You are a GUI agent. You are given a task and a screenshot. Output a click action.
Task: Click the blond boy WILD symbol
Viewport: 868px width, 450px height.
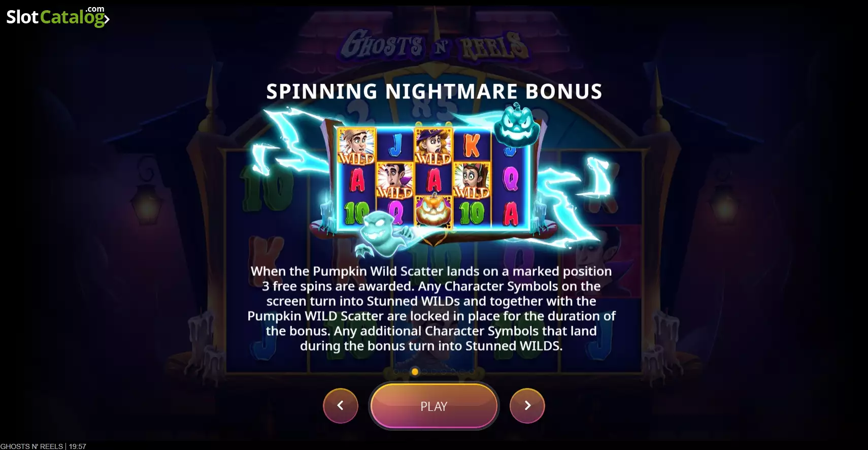coord(356,146)
